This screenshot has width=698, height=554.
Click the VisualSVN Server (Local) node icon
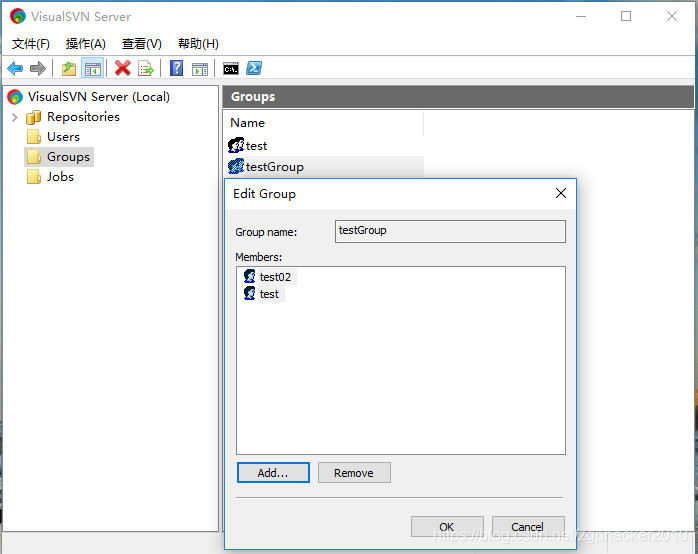15,97
